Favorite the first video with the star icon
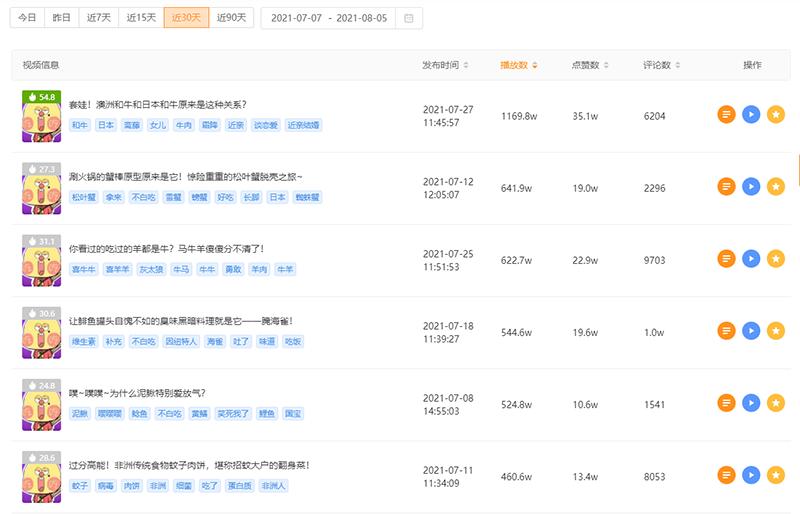800x514 pixels. 776,115
